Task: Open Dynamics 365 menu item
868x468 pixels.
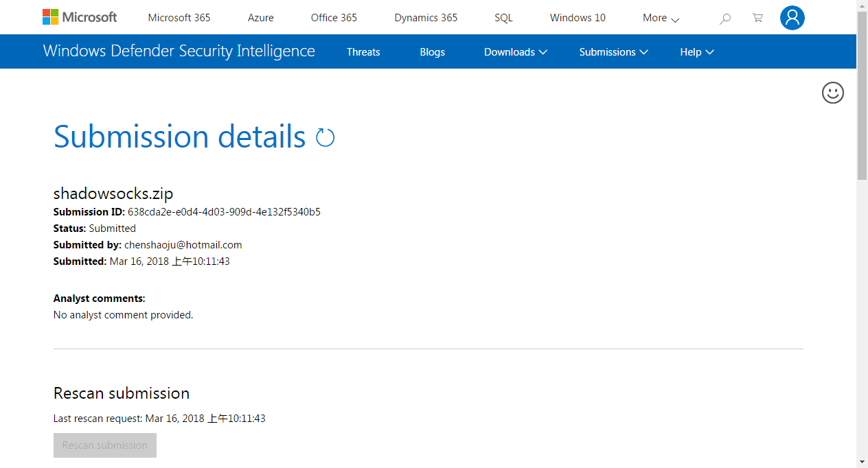Action: pos(426,18)
